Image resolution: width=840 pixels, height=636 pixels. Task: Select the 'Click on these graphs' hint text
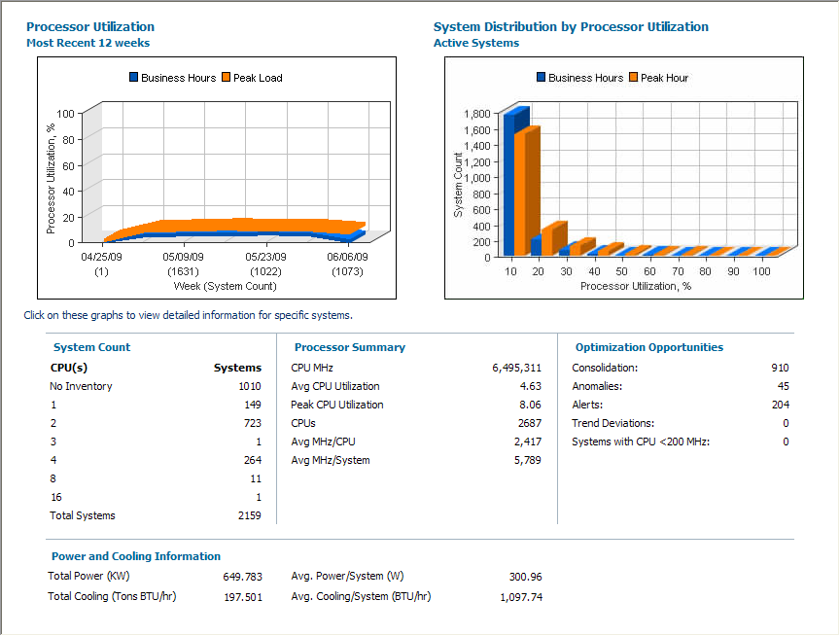coord(188,315)
